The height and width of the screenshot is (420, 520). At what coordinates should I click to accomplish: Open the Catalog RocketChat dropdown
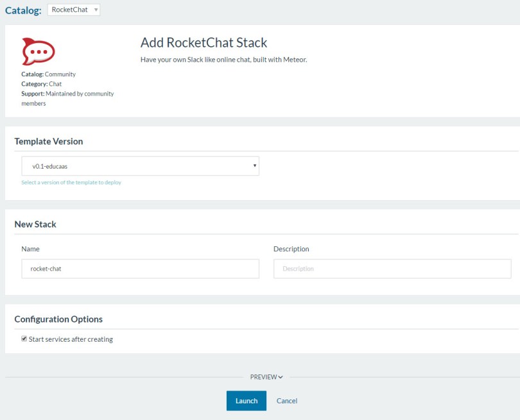point(74,10)
